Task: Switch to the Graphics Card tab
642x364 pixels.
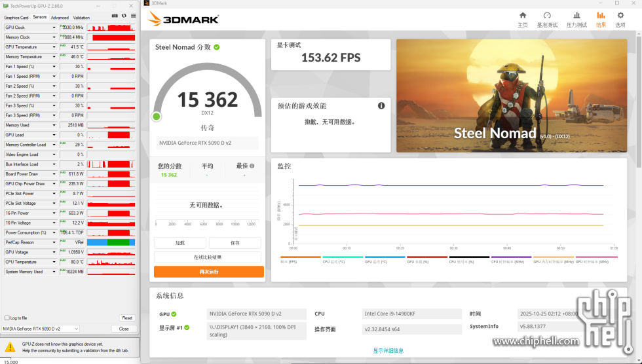Action: click(x=16, y=18)
